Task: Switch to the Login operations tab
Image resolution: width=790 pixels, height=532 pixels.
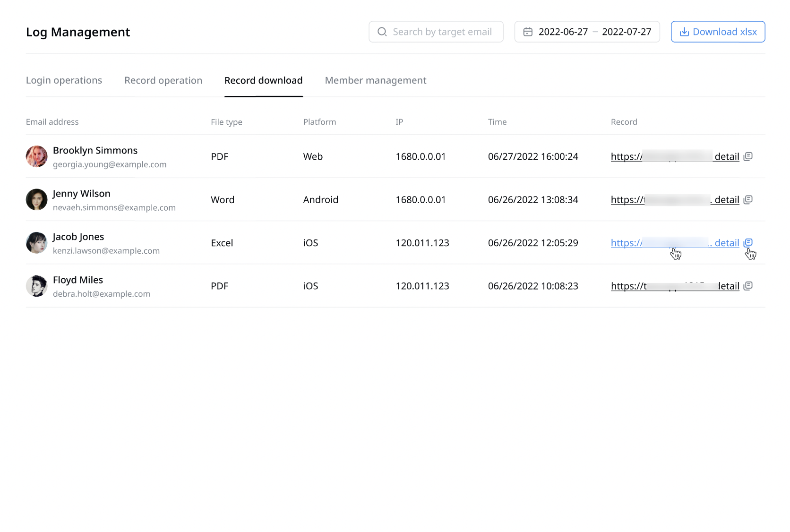Action: pos(64,80)
